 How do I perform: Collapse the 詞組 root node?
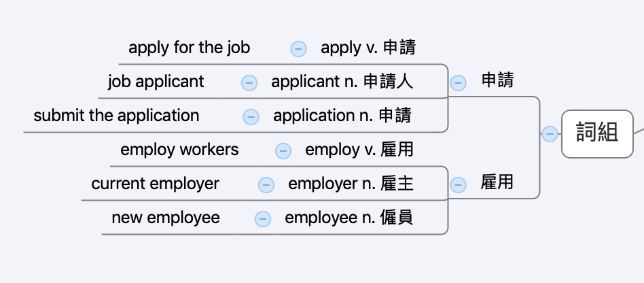[550, 134]
